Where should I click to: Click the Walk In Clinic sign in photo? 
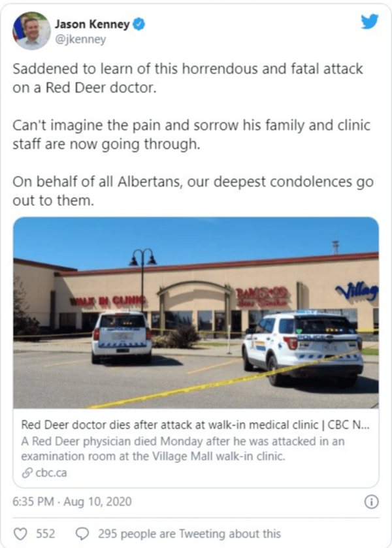coord(108,301)
